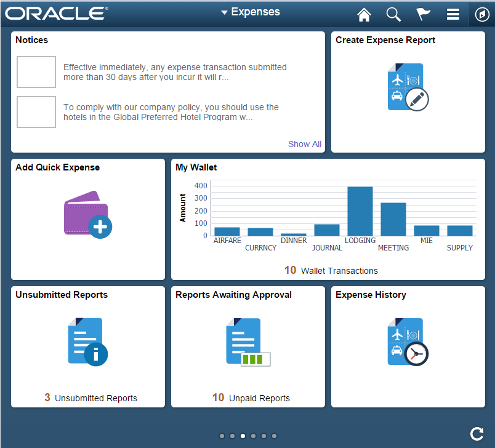Click the Add Quick Expense title
The width and height of the screenshot is (495, 448).
pyautogui.click(x=57, y=167)
